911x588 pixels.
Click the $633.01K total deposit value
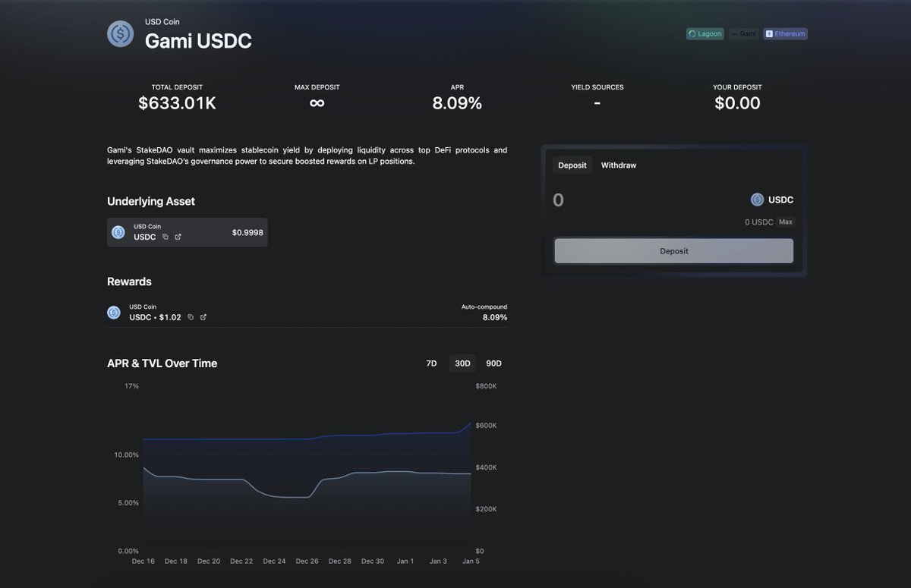point(177,103)
